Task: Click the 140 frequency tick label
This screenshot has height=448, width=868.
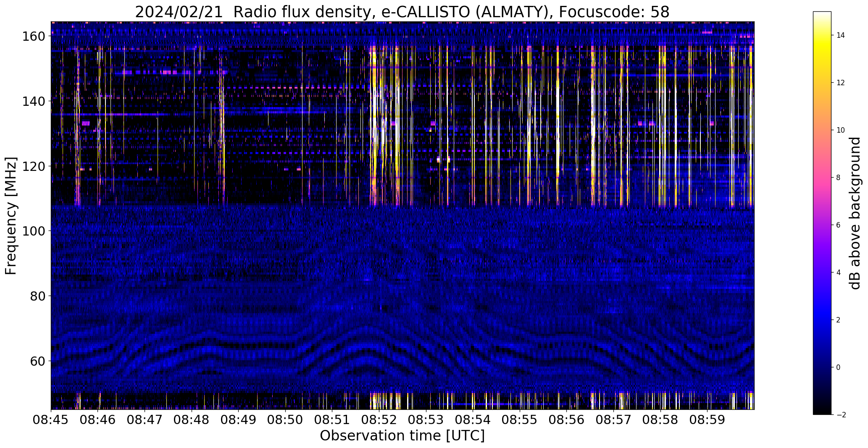Action: pos(33,101)
